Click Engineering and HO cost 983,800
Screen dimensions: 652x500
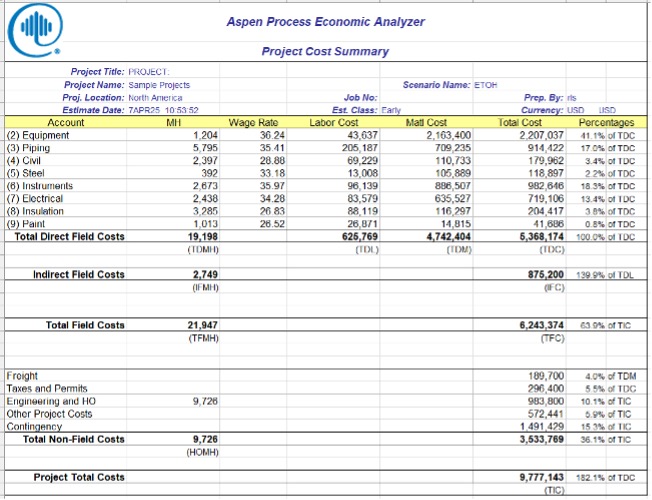pos(546,401)
